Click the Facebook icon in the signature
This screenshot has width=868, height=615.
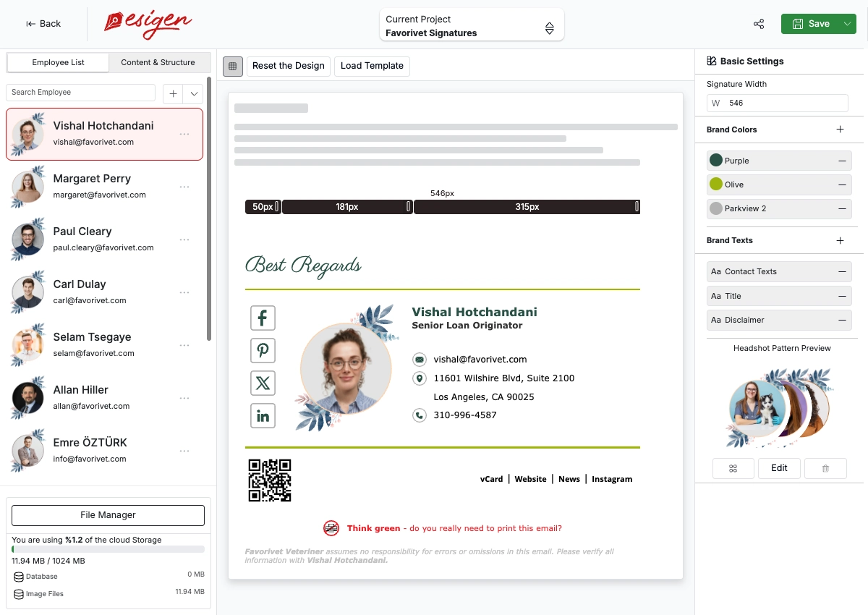click(x=263, y=318)
